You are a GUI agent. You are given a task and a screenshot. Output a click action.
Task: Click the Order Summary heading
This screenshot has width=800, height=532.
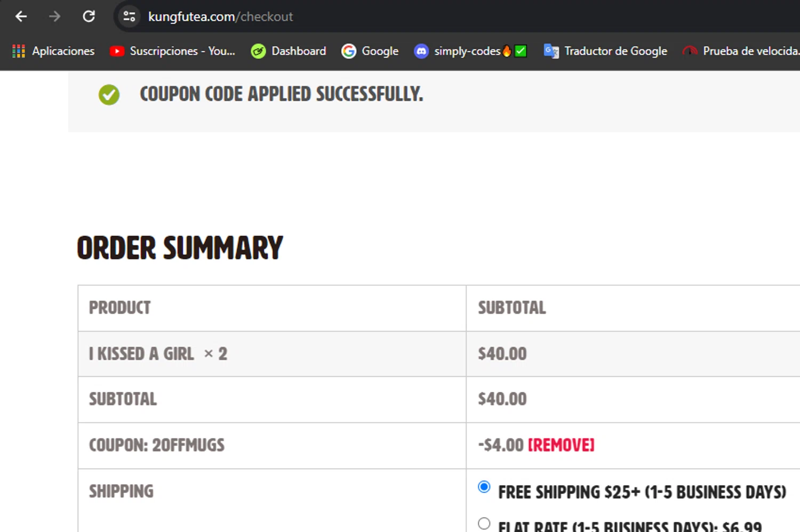(180, 248)
